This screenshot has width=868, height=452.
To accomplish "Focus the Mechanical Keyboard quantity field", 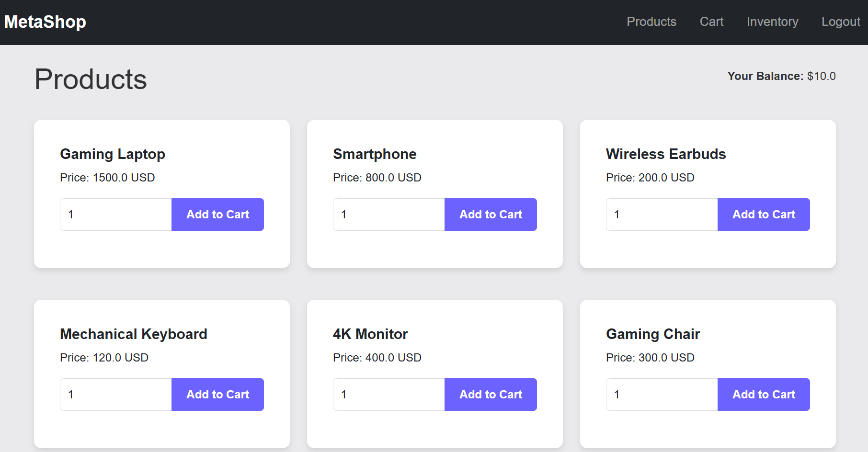I will pyautogui.click(x=116, y=395).
